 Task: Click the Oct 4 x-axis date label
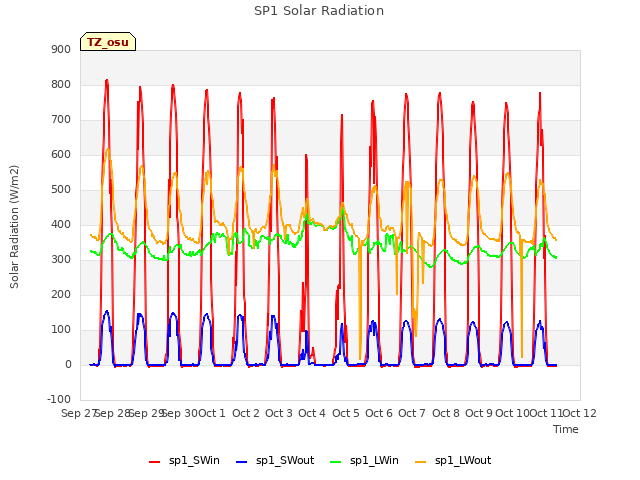(x=312, y=413)
